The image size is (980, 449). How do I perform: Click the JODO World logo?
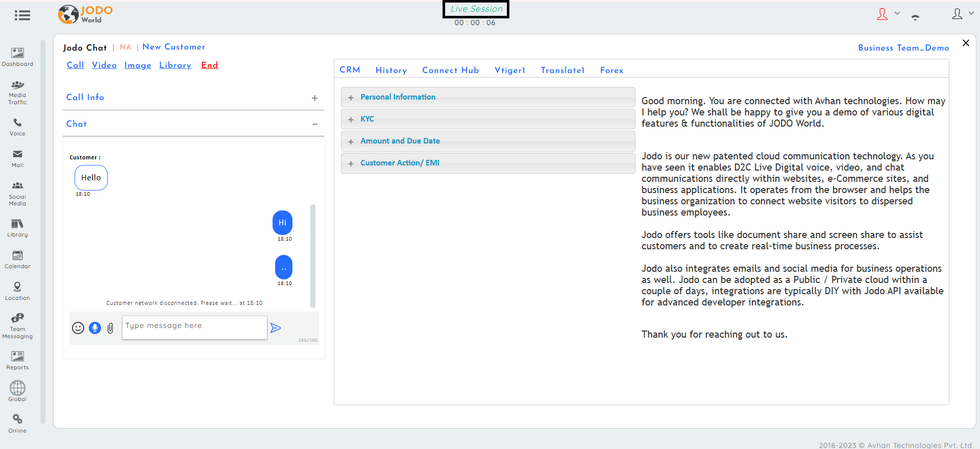click(85, 14)
